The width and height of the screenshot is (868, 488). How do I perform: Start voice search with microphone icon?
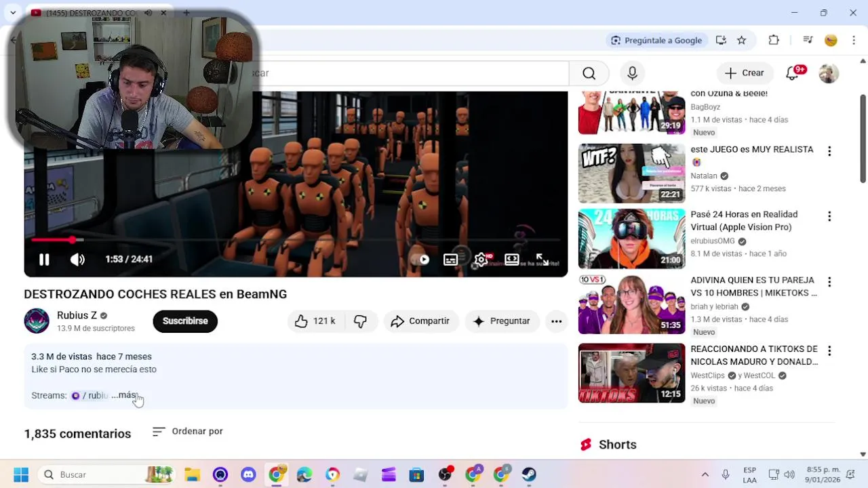[x=632, y=73]
